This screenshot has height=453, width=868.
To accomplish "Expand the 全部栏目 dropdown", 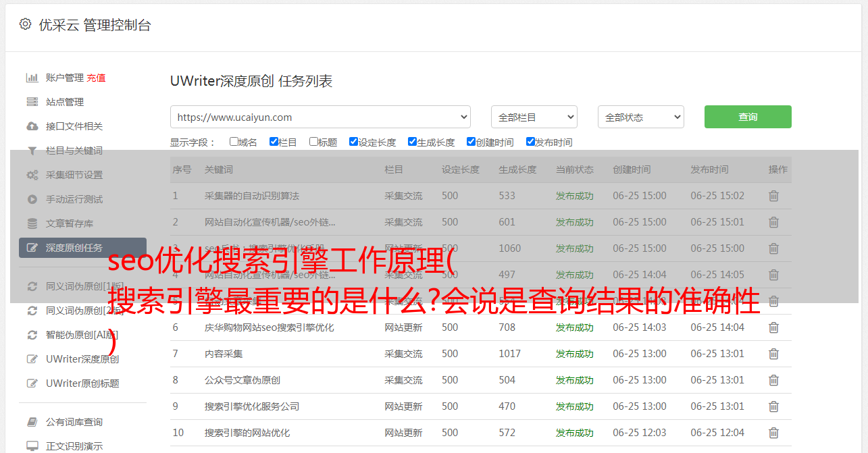I will (x=534, y=117).
